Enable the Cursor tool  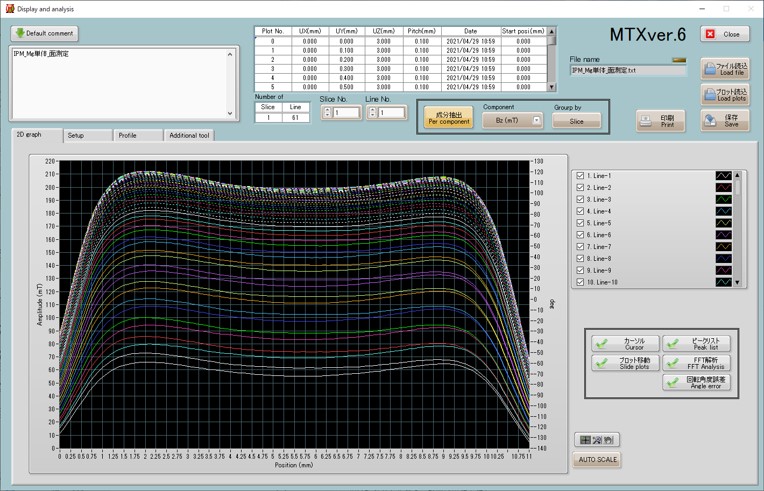626,344
